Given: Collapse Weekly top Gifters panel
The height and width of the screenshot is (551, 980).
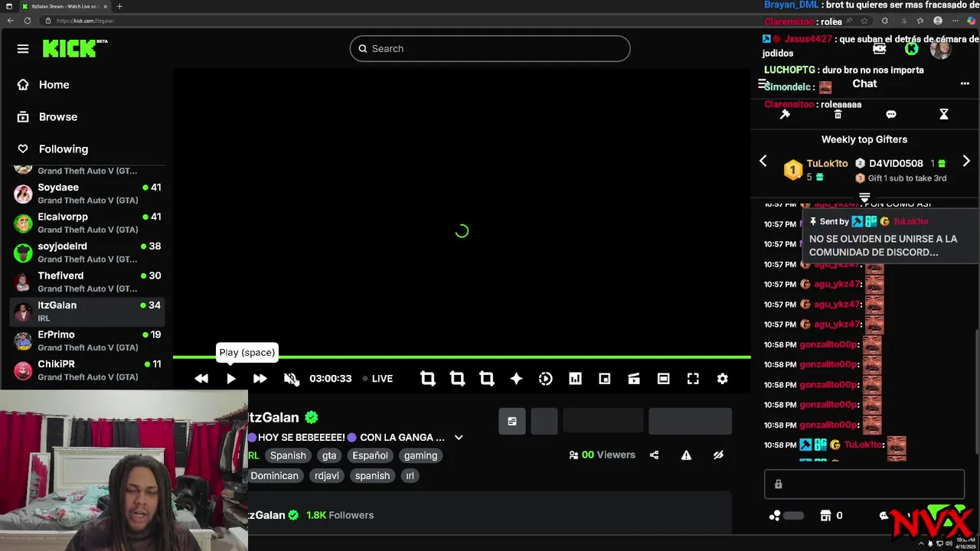Looking at the screenshot, I should pyautogui.click(x=864, y=197).
